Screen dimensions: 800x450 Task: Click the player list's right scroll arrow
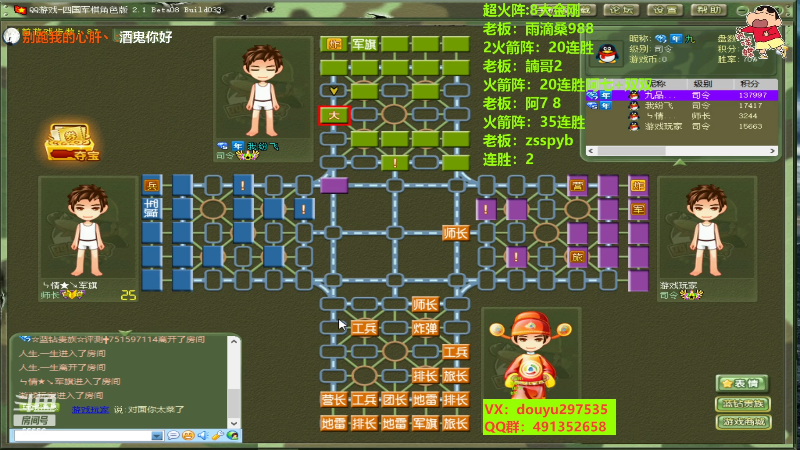click(772, 151)
